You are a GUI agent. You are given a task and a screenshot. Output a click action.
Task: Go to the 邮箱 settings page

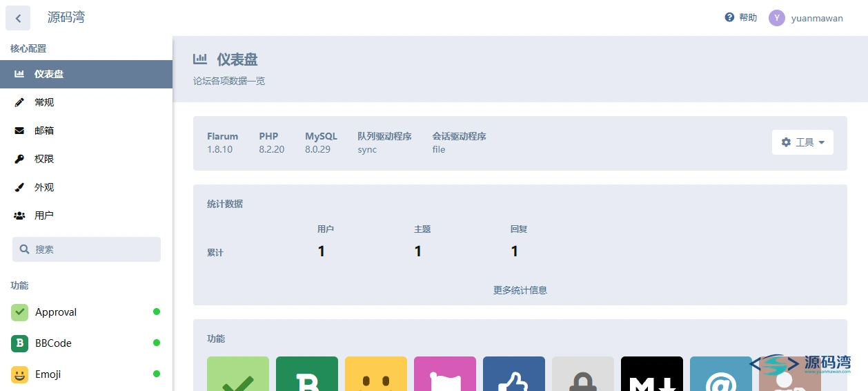(86, 131)
